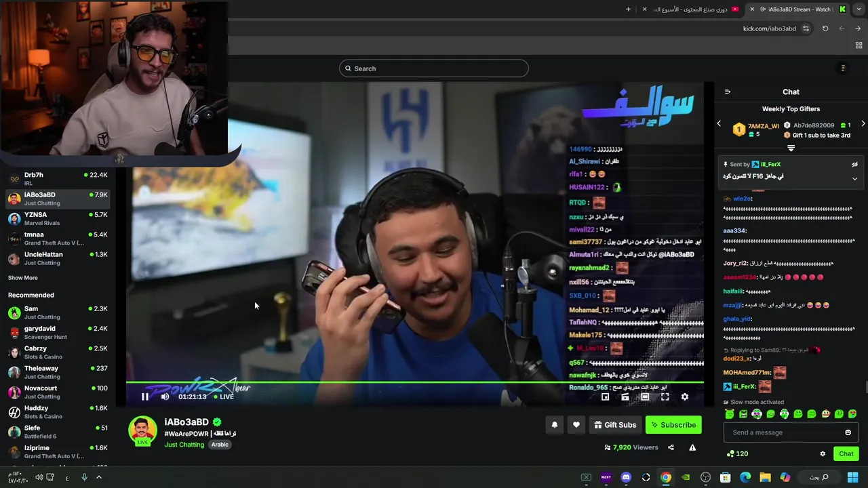Open recommended channel Novacourt
This screenshot has width=868, height=488.
pyautogui.click(x=57, y=392)
